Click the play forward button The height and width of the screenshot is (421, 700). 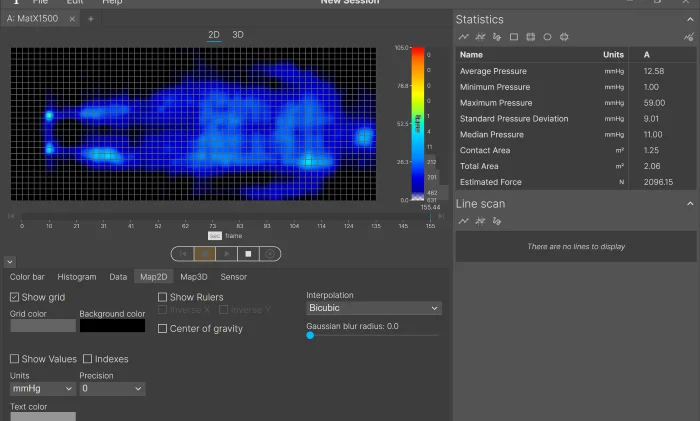(x=226, y=254)
